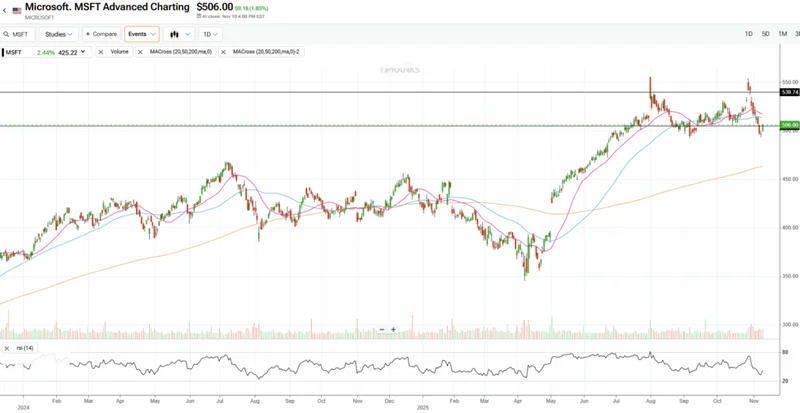Click the green 506.00 current price label
Viewport: 800px width, 413px height.
click(790, 125)
